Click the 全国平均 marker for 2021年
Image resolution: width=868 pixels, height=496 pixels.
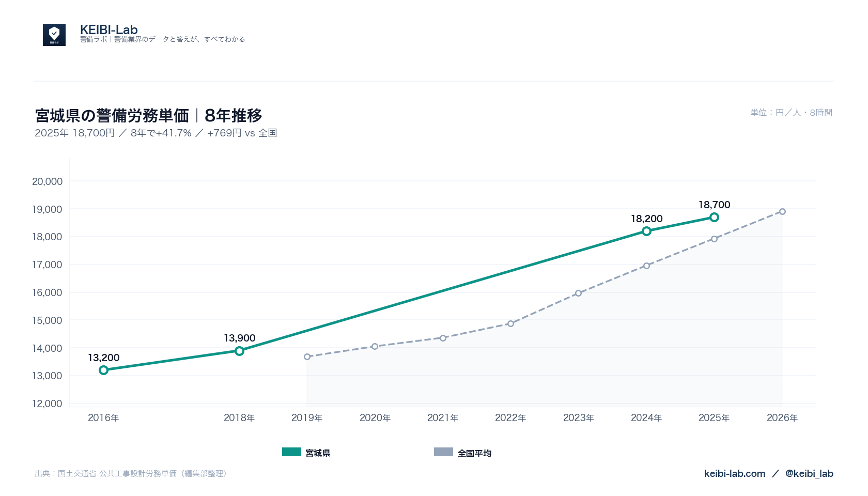point(443,338)
